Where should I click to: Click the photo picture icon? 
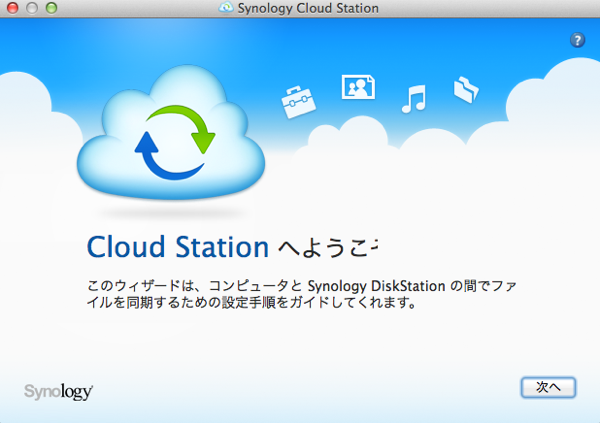pos(358,87)
